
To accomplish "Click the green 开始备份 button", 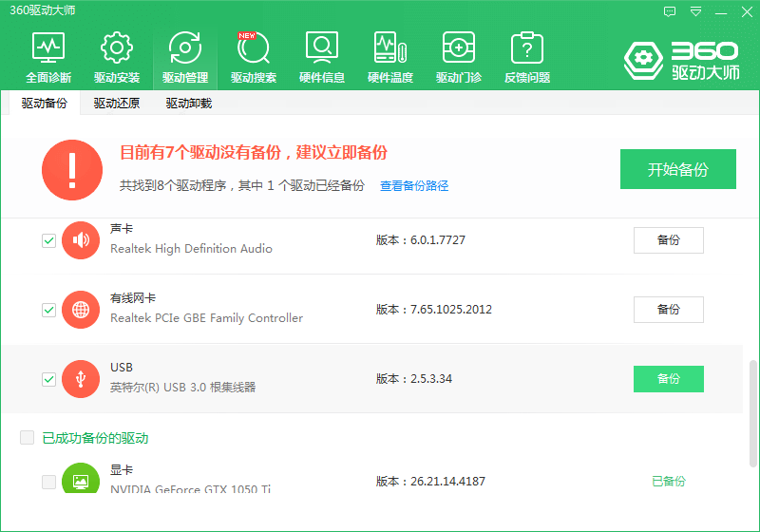I will click(x=677, y=170).
